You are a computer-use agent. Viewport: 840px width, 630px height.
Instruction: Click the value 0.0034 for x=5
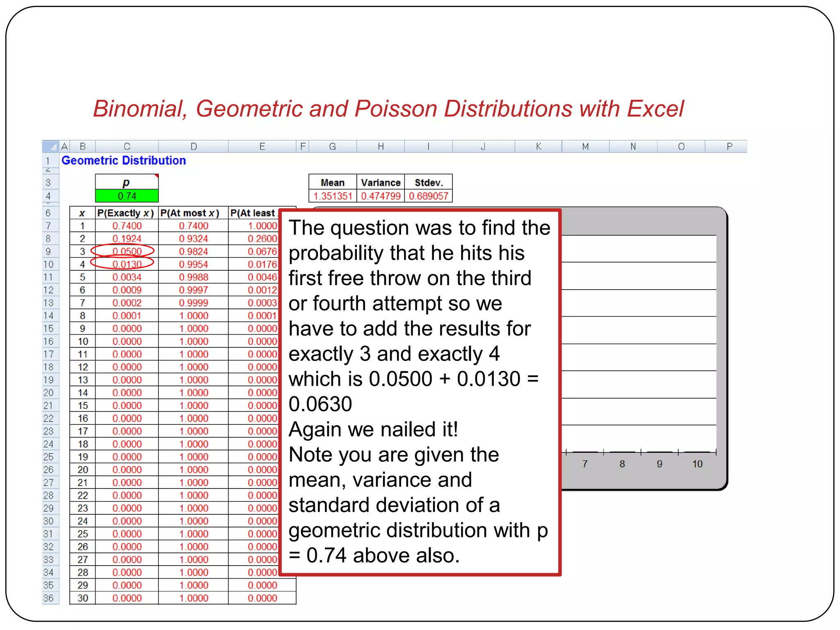tap(127, 277)
